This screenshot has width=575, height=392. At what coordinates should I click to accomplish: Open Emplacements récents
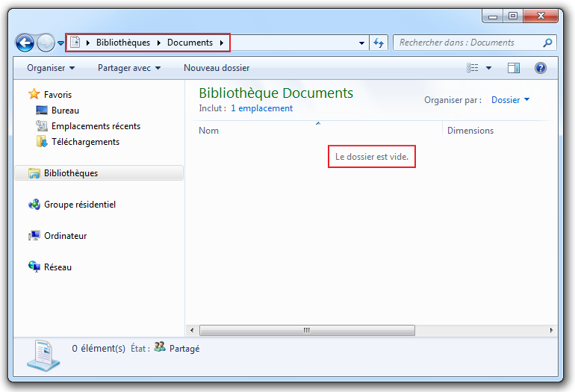click(x=96, y=126)
